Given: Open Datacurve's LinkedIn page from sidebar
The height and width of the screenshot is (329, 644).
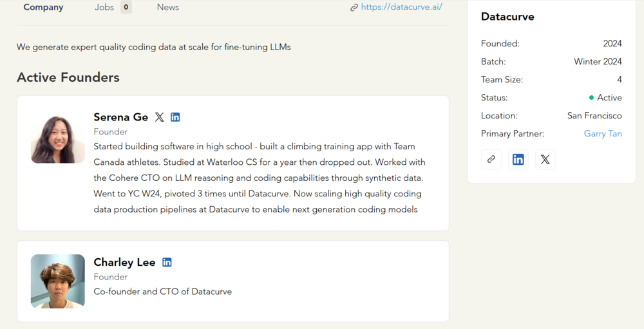Looking at the screenshot, I should [518, 159].
